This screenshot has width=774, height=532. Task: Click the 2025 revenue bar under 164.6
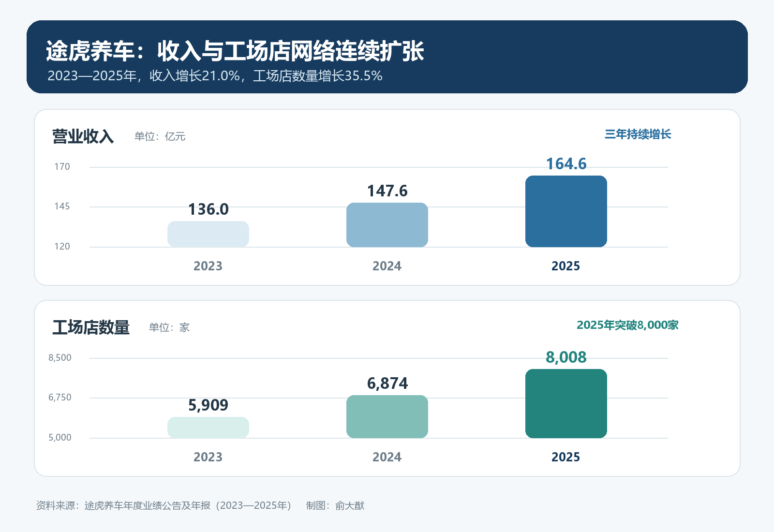click(566, 211)
